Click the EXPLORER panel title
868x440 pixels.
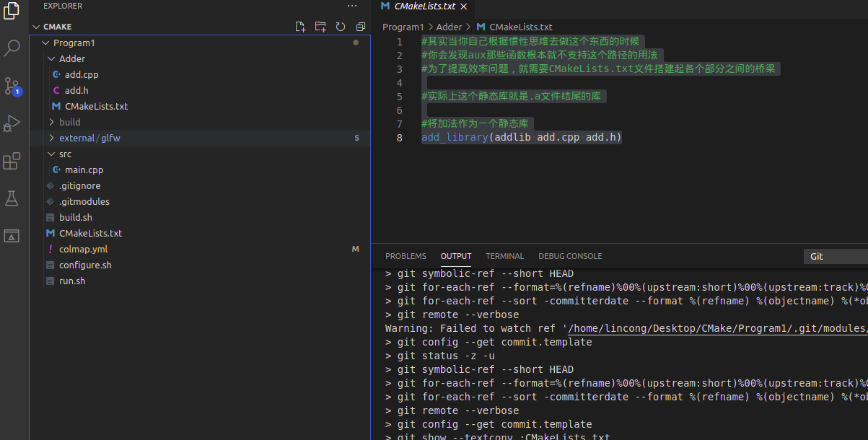[63, 6]
